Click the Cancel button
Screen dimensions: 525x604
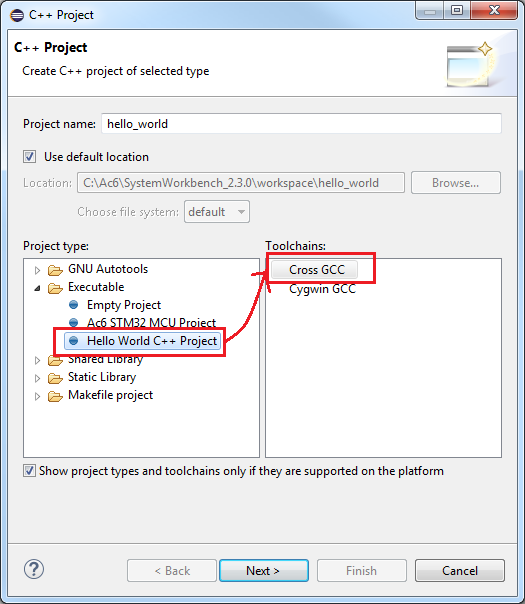coord(460,570)
